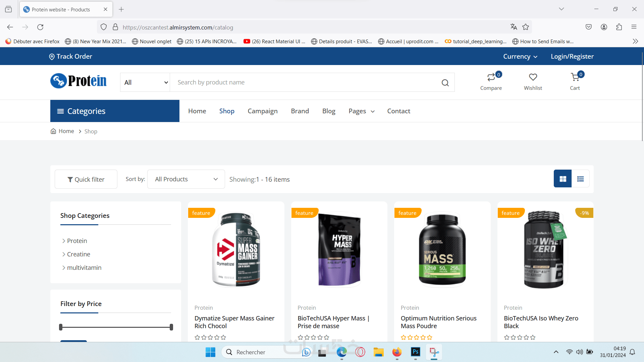Click the search magnifier icon
This screenshot has width=644, height=362.
(x=445, y=83)
